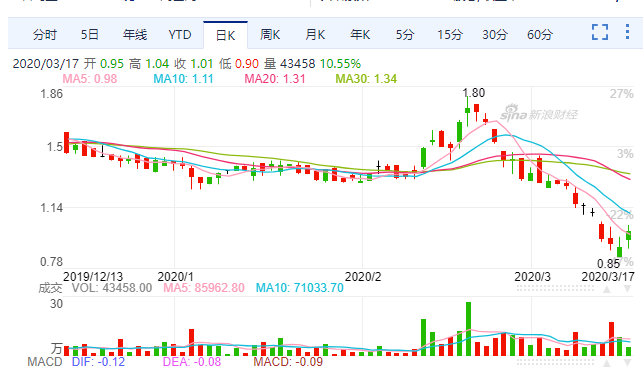644x369 pixels.
Task: Switch to the 分时 tab
Action: (45, 35)
